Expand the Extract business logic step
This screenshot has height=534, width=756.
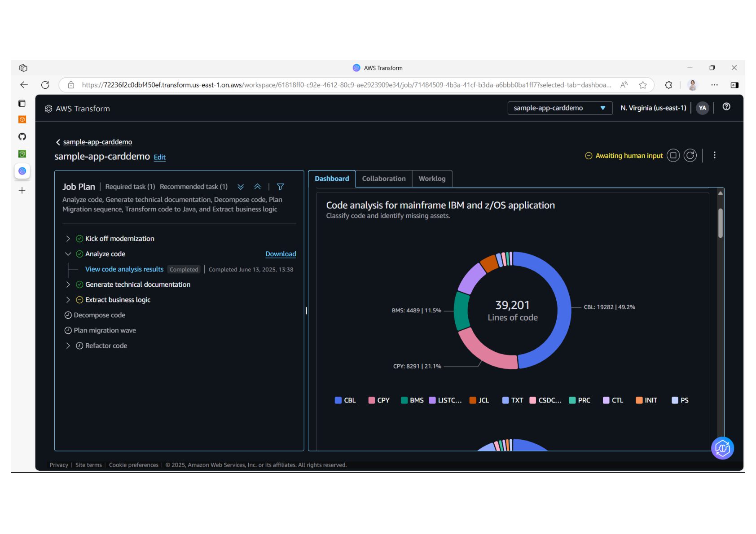68,300
